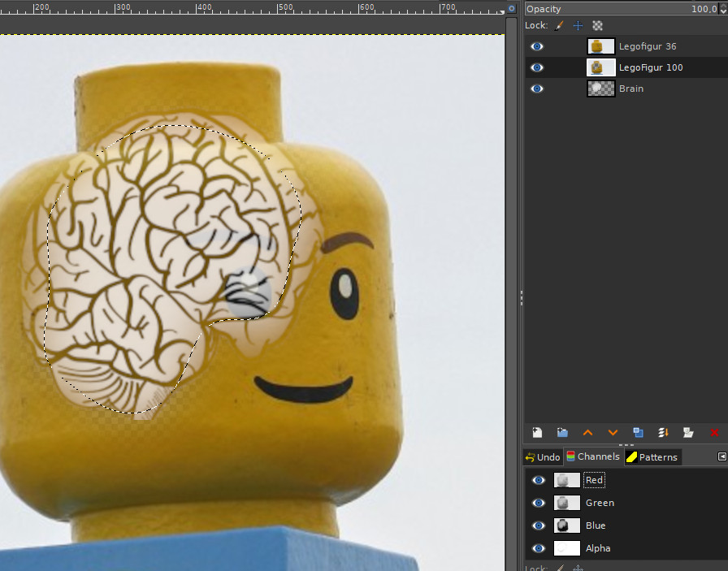This screenshot has width=728, height=571.
Task: Lower the layer with the orange down arrow
Action: [613, 433]
